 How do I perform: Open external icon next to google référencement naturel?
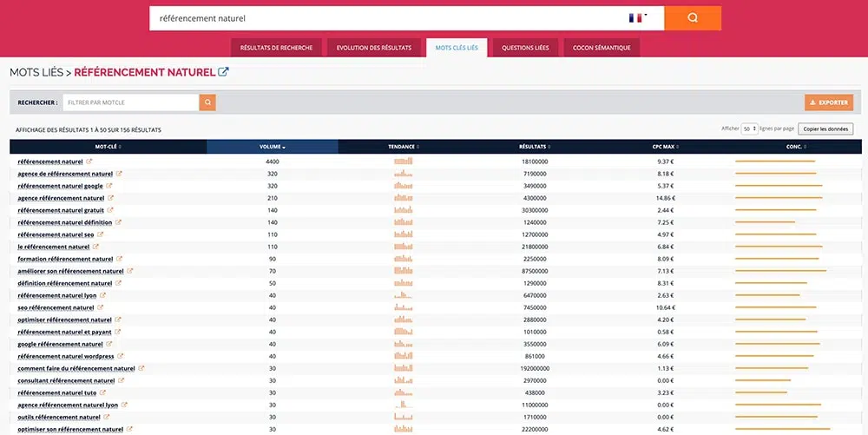pos(109,344)
